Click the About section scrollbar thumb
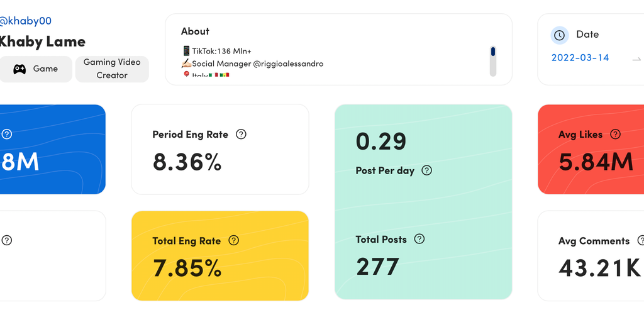Viewport: 644px width, 322px height. [493, 52]
